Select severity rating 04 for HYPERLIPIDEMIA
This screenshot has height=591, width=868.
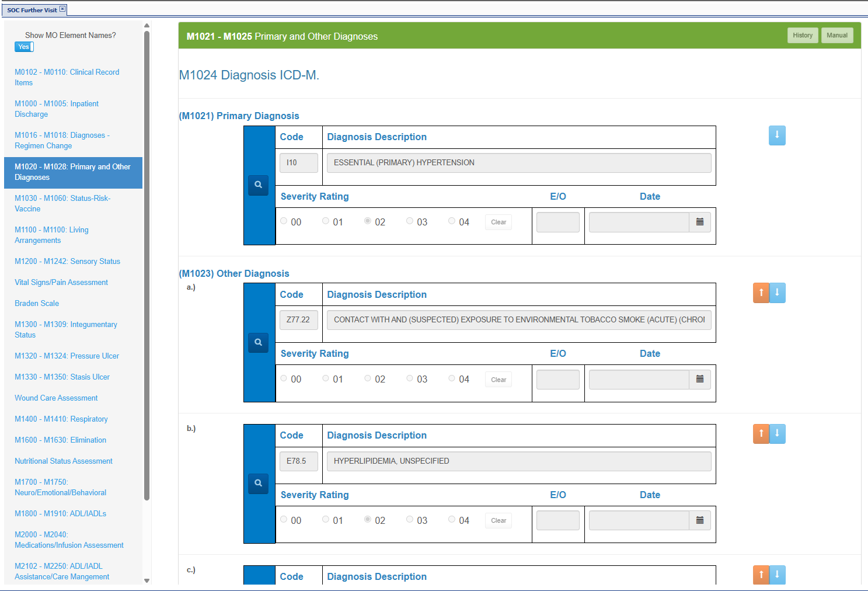[x=452, y=520]
